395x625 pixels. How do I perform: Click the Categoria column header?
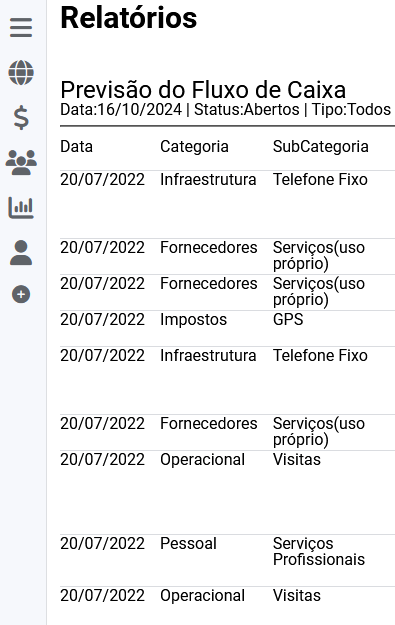pyautogui.click(x=194, y=147)
